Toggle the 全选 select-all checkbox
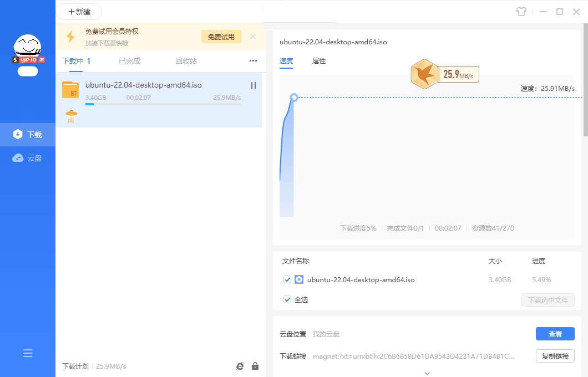 point(287,299)
